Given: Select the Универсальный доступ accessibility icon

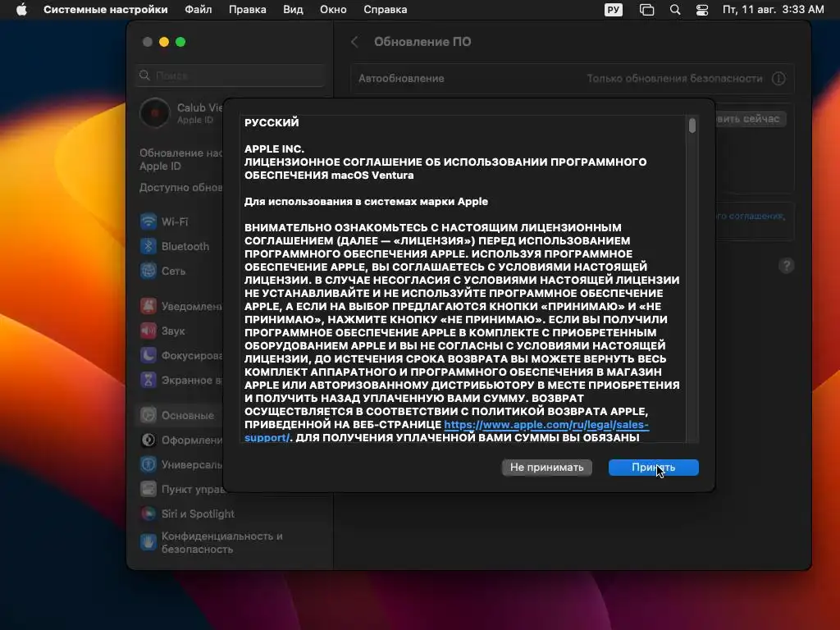Looking at the screenshot, I should [x=148, y=464].
